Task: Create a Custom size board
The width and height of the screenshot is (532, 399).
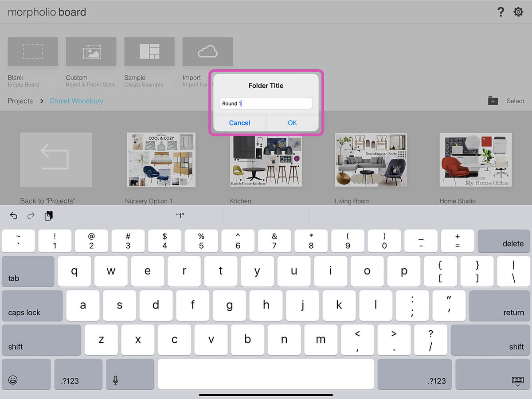Action: pyautogui.click(x=91, y=51)
